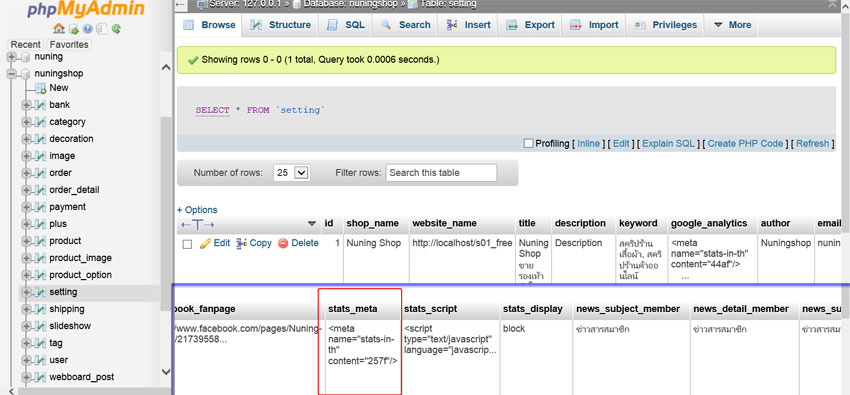Open the documentation page icon in sidebar
The image size is (850, 395).
pyautogui.click(x=101, y=29)
